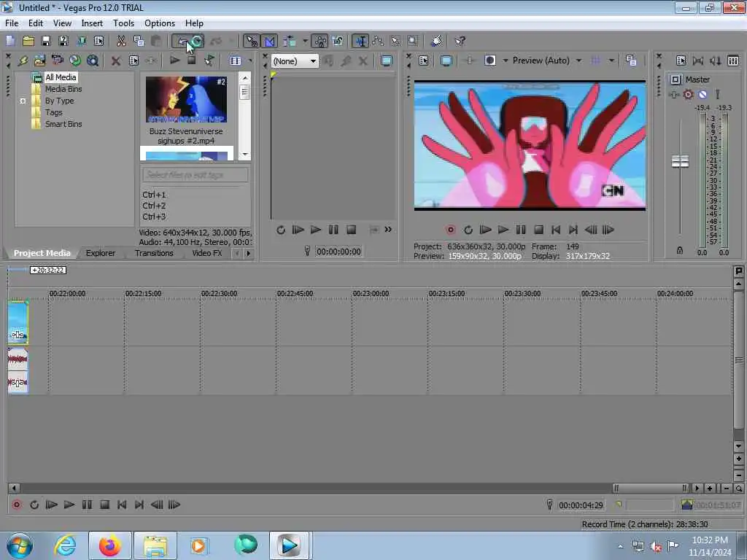The width and height of the screenshot is (747, 560).
Task: Click Record button under video preview
Action: [x=450, y=230]
